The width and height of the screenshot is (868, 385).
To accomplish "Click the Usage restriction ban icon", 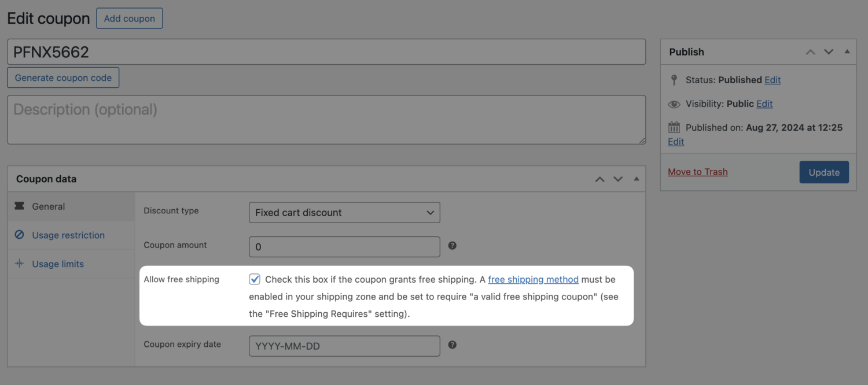I will pos(19,235).
